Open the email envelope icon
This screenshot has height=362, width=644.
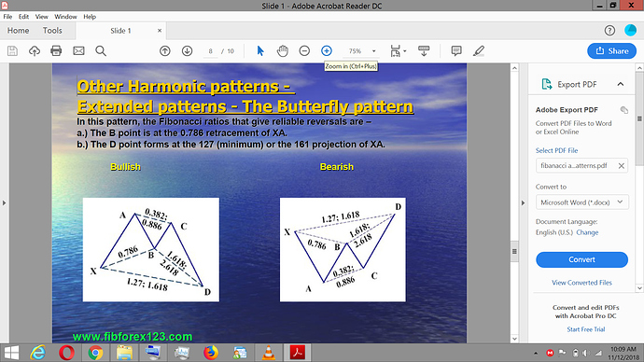(x=78, y=51)
